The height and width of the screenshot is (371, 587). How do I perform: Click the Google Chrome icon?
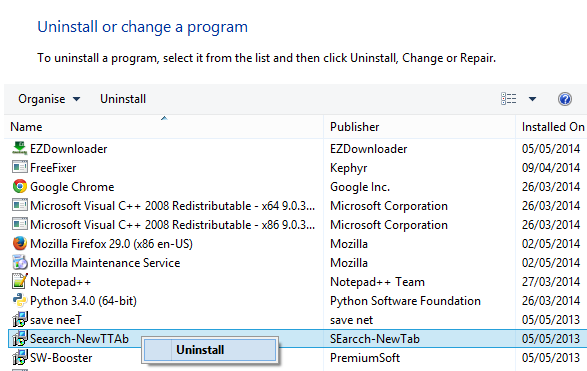(x=19, y=186)
